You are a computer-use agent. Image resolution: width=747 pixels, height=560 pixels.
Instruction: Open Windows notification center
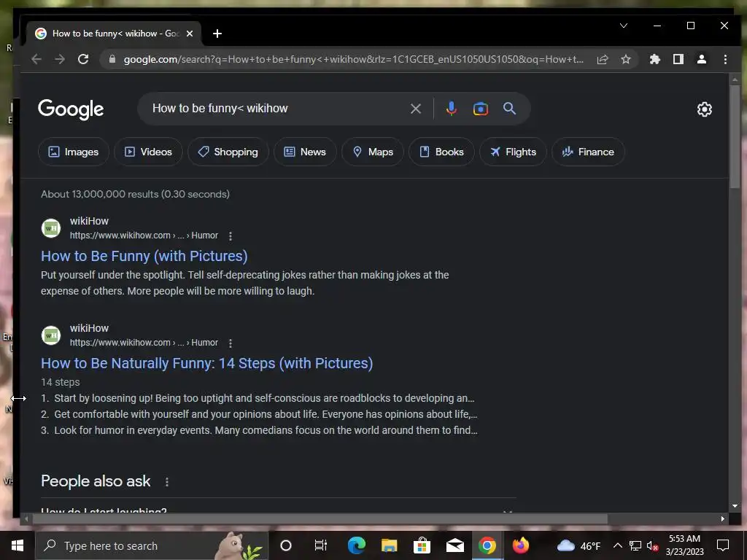(x=723, y=545)
